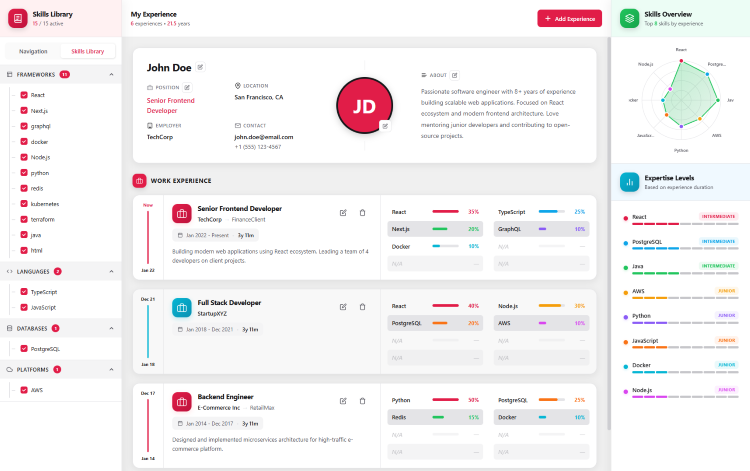Viewport: 750px width, 471px height.
Task: Toggle the docker framework checkbox
Action: pos(24,142)
